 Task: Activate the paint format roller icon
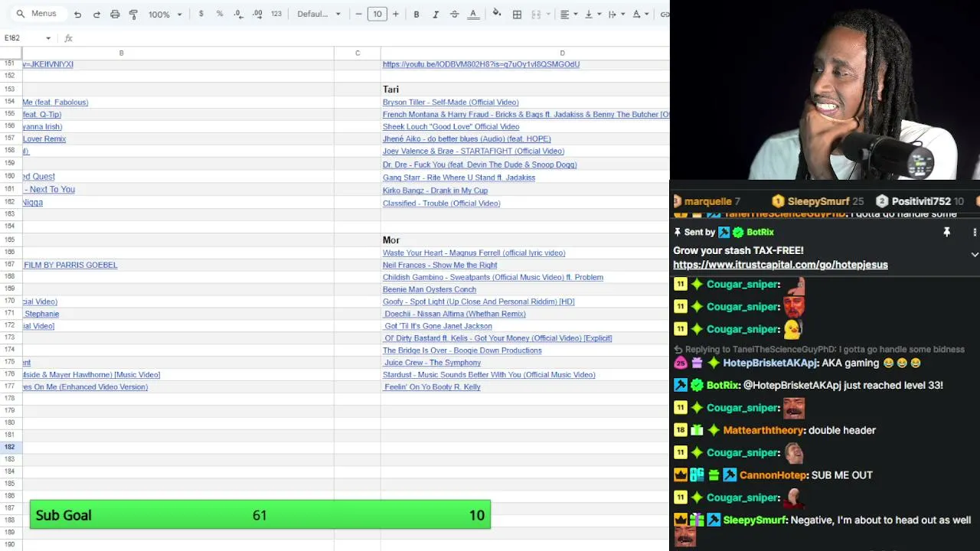(x=133, y=14)
